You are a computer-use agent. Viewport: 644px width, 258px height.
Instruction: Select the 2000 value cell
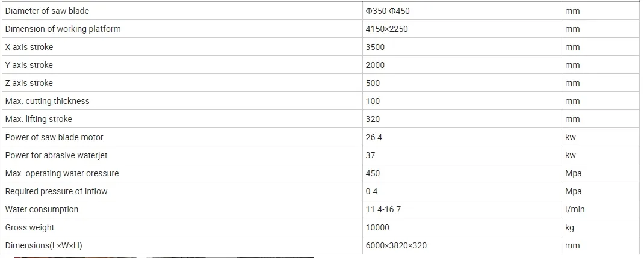375,66
